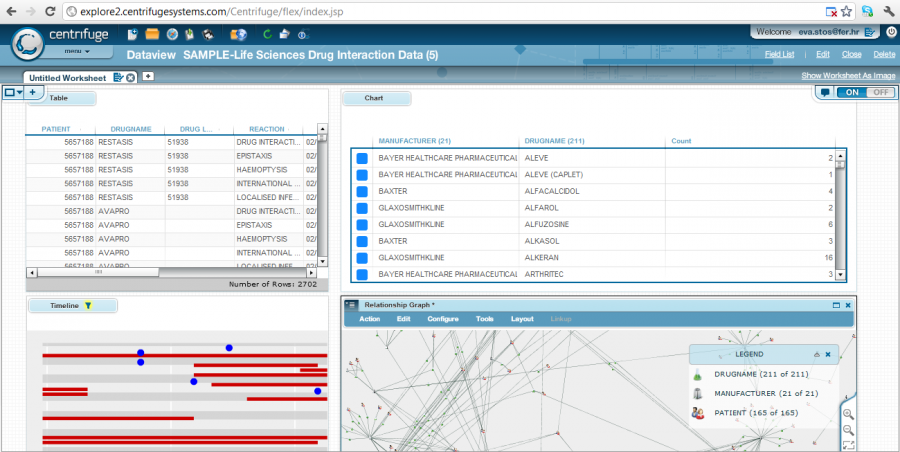Screen dimensions: 900x452
Task: Click the open folder icon in top toolbar
Action: click(x=151, y=35)
